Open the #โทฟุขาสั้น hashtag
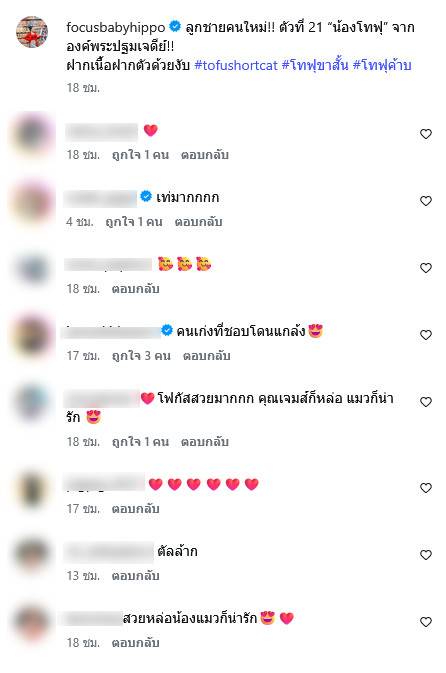 [315, 65]
